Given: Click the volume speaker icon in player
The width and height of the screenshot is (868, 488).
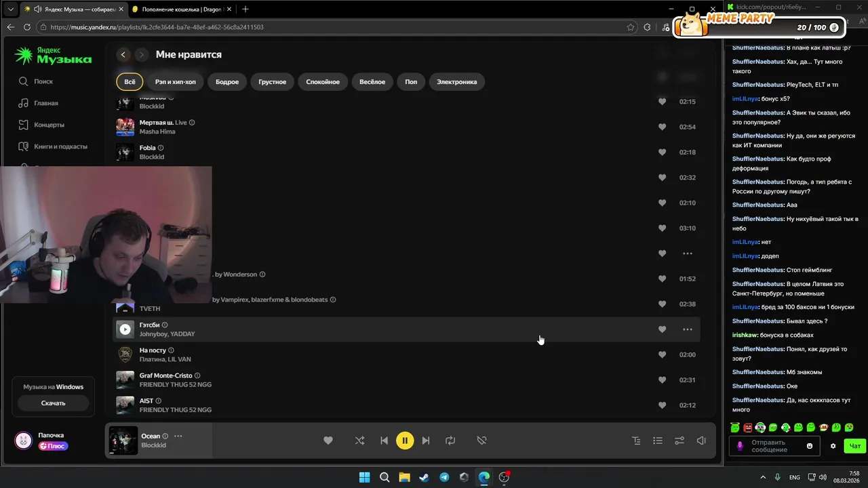Looking at the screenshot, I should pyautogui.click(x=701, y=441).
